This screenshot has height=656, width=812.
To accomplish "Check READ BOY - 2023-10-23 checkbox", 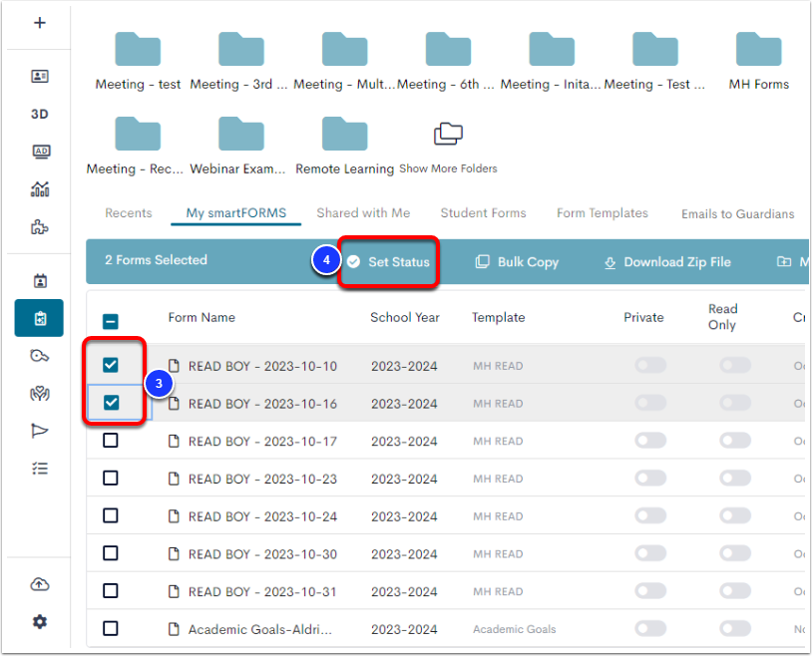I will [x=111, y=478].
